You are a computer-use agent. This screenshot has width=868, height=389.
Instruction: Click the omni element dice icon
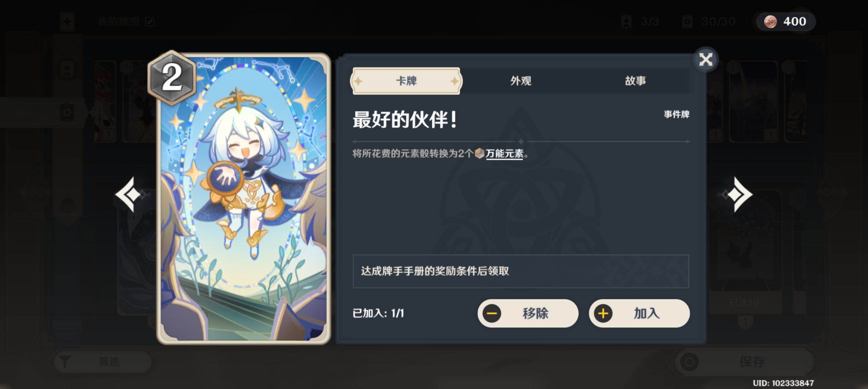(479, 153)
